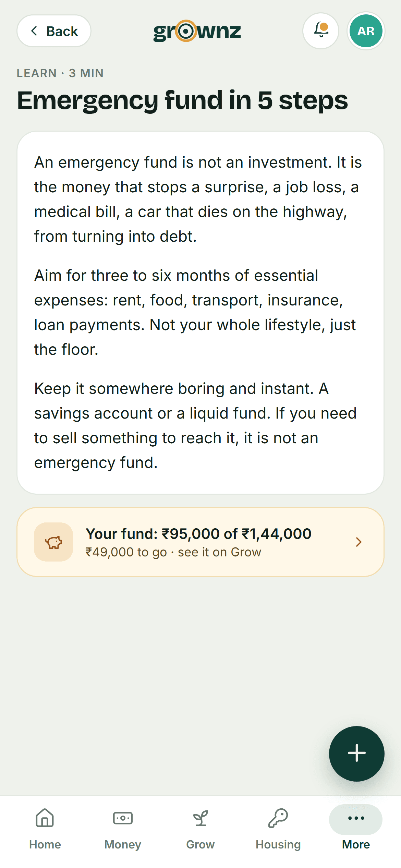This screenshot has height=868, width=401.
Task: Select the Home tab label
Action: click(x=45, y=844)
